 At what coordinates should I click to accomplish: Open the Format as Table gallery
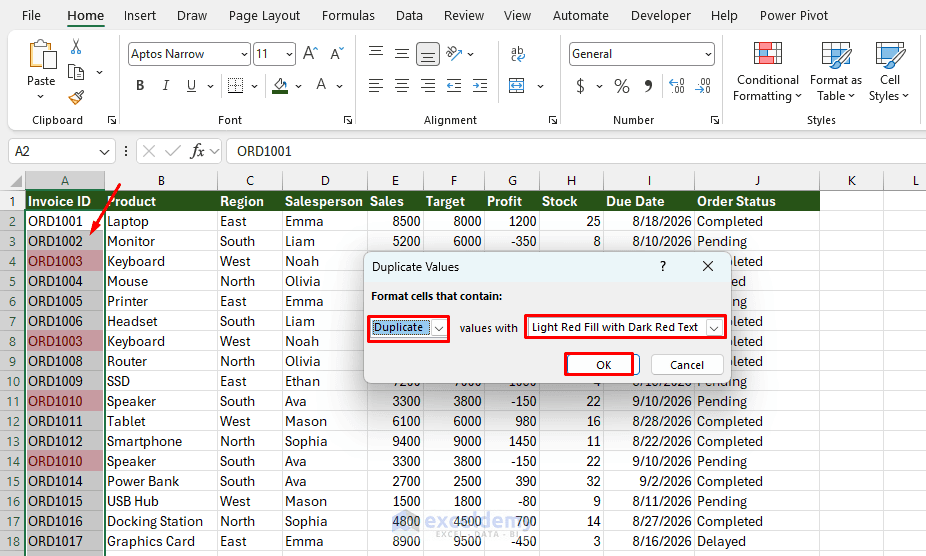coord(836,71)
